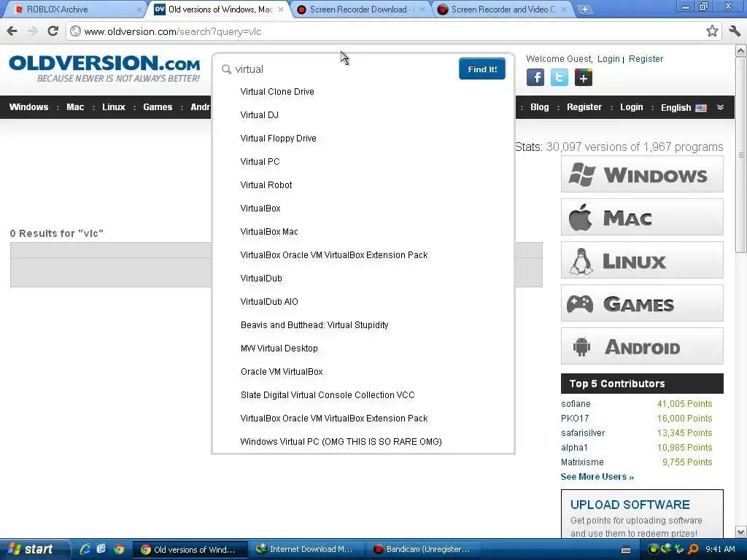Screen dimensions: 747x560
Task: Open Windows in the nav bar
Action: coord(28,107)
